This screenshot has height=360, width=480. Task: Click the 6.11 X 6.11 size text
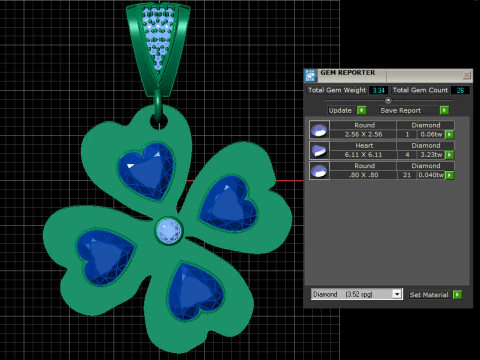[x=363, y=155]
